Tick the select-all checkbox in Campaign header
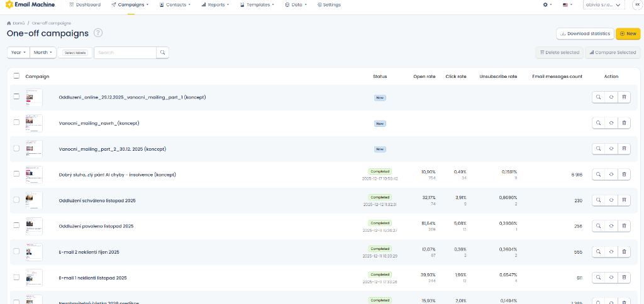Screen dimensions: 644x304 coord(16,76)
